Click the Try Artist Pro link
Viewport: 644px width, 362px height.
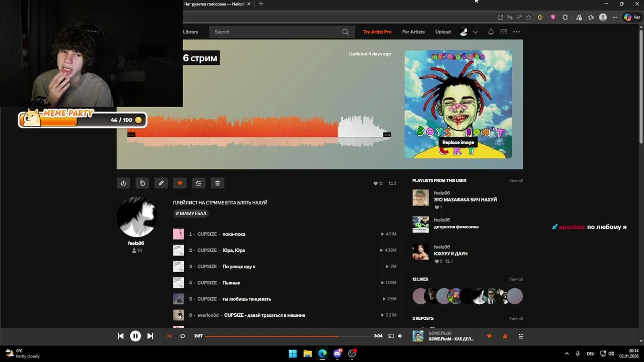click(377, 32)
